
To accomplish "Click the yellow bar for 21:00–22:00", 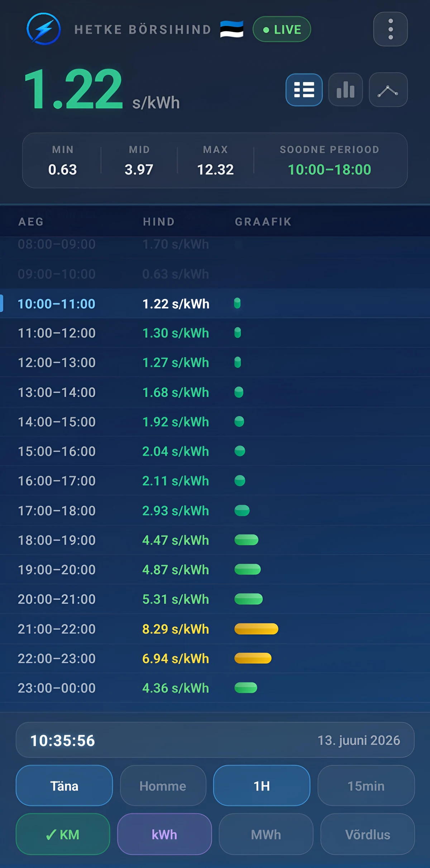I will pos(256,629).
